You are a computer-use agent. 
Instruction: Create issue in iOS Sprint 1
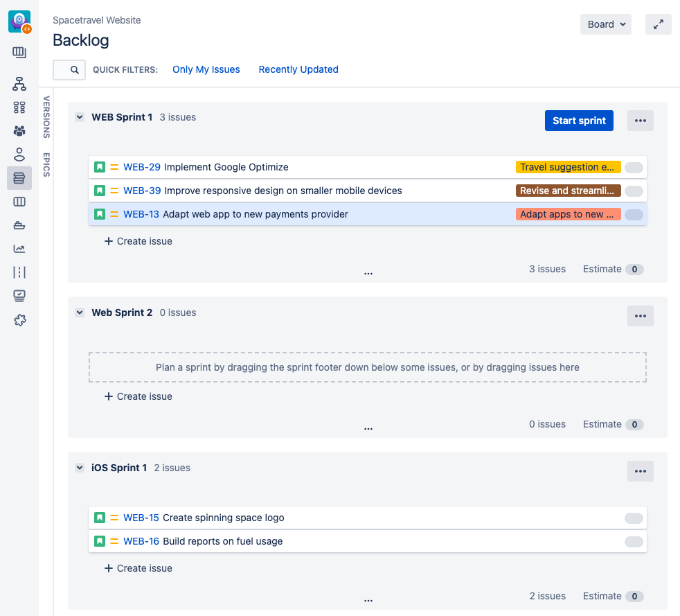138,568
